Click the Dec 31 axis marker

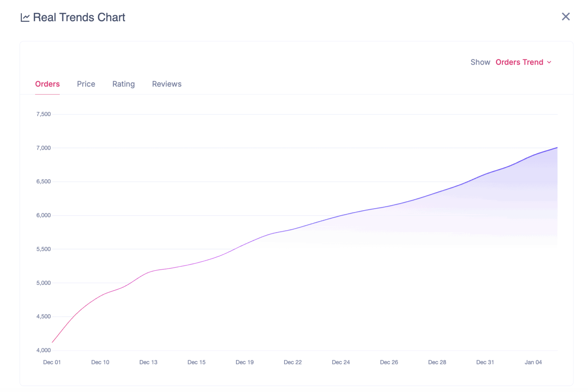point(485,362)
